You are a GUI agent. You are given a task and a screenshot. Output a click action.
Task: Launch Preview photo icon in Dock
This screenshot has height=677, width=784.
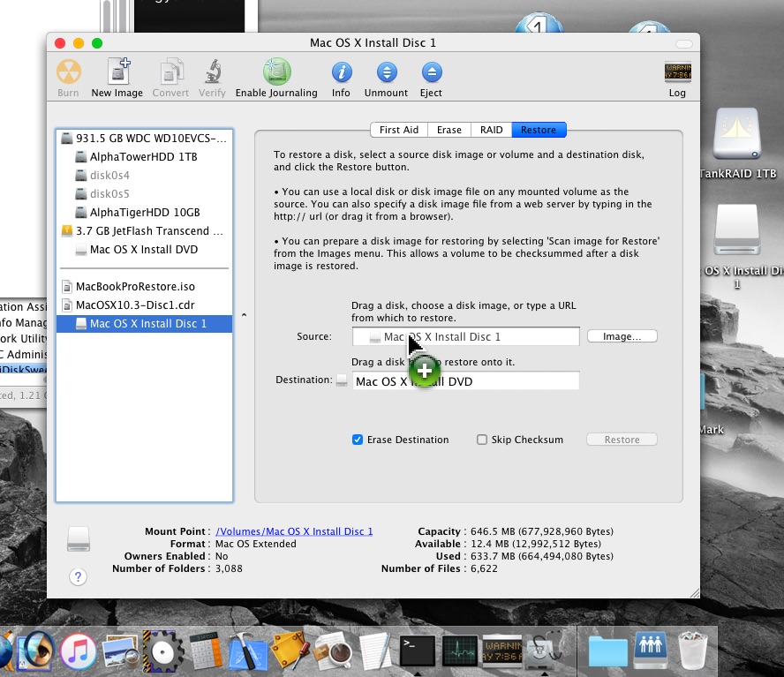point(120,651)
